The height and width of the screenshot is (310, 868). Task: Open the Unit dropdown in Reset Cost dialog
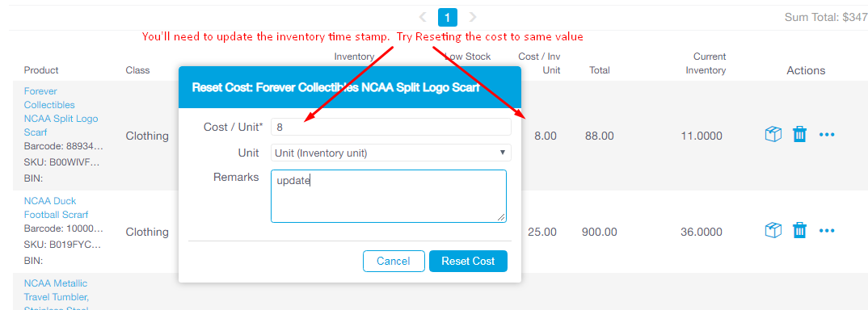click(x=391, y=153)
